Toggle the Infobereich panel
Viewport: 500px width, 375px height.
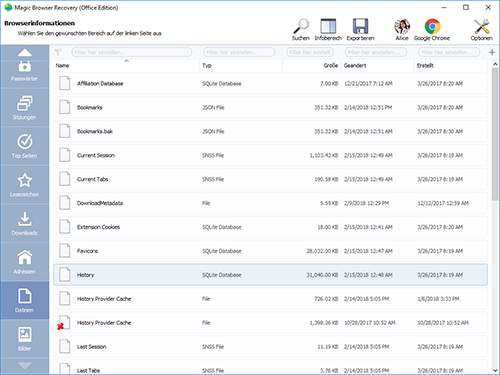328,29
